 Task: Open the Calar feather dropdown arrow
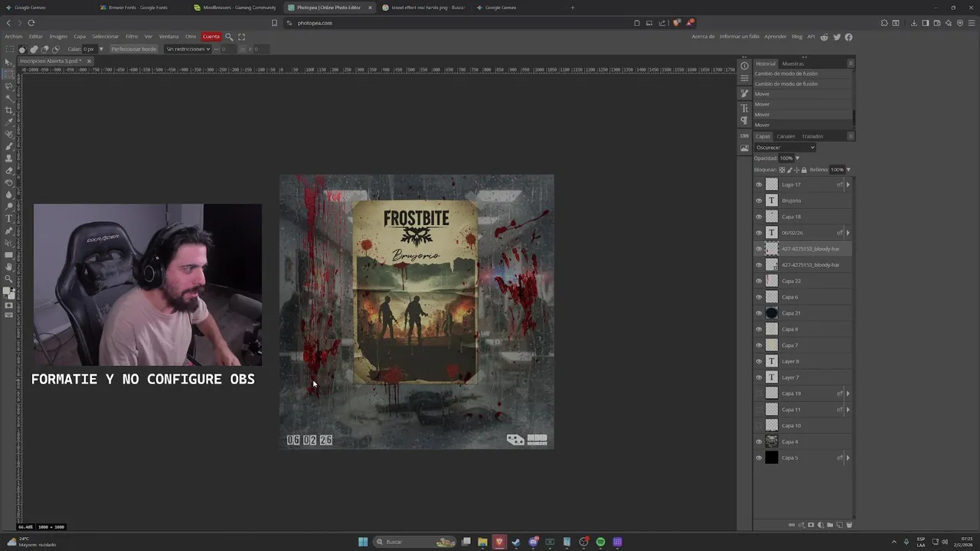click(x=101, y=49)
